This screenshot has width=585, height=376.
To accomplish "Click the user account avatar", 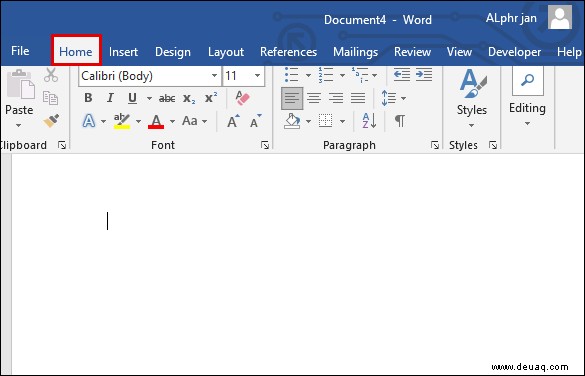I will [x=560, y=17].
